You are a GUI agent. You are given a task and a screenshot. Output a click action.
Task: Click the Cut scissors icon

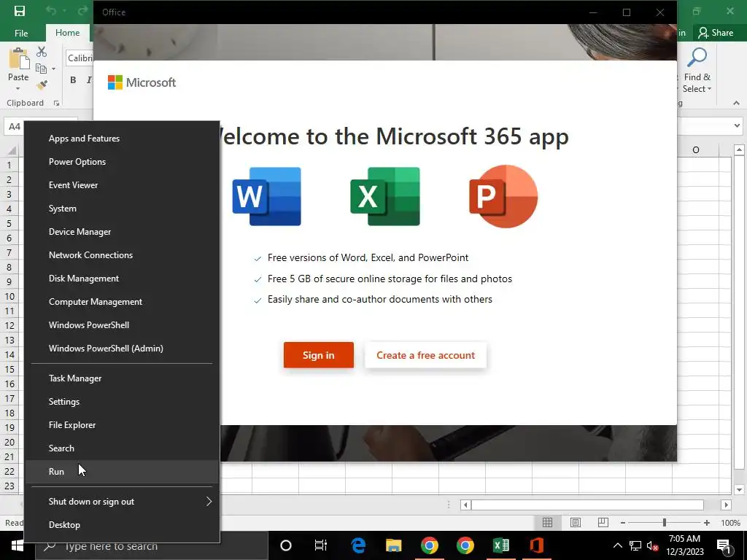[42, 52]
